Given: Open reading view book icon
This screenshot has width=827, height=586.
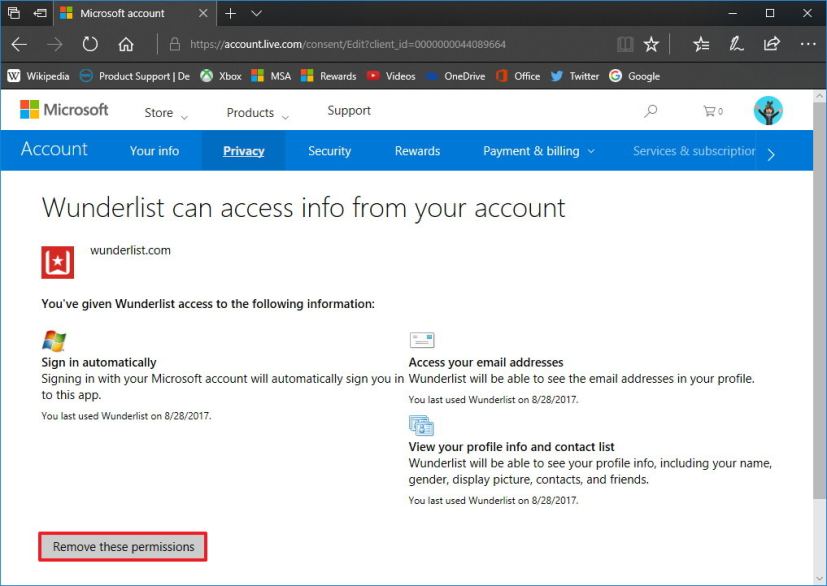Looking at the screenshot, I should tap(625, 44).
